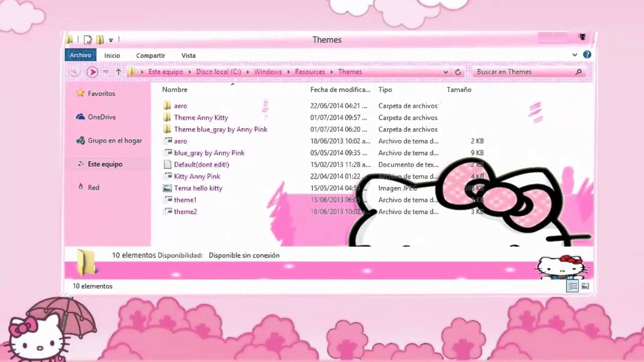Image resolution: width=644 pixels, height=362 pixels.
Task: Sort by the Tipo column header
Action: (385, 89)
